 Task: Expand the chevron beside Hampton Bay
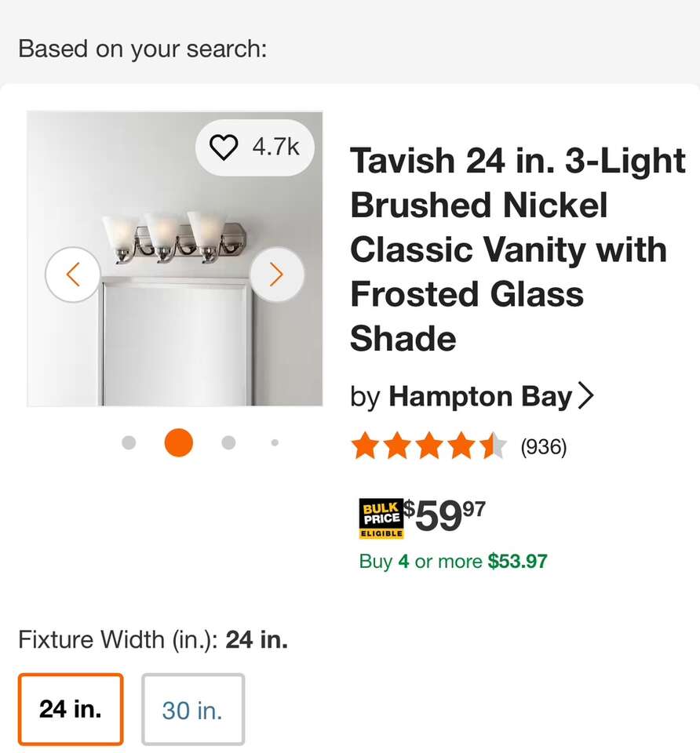point(585,397)
